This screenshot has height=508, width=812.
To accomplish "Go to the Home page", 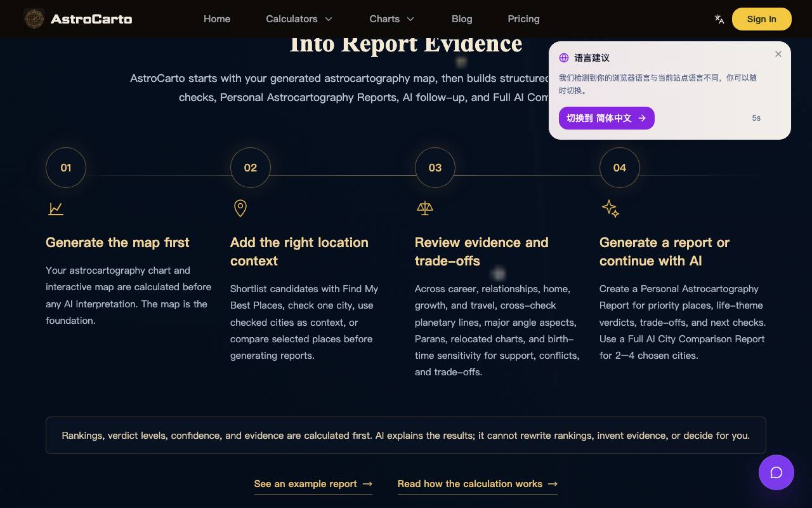I will click(x=217, y=19).
